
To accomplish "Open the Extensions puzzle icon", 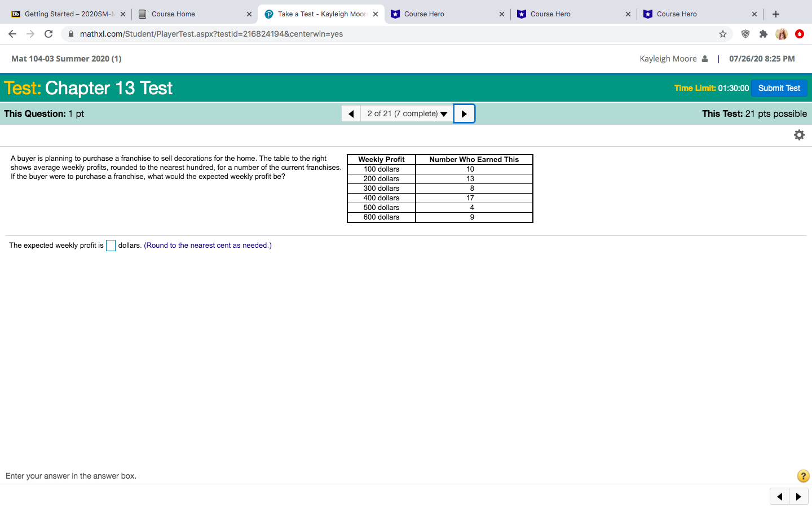I will (x=764, y=34).
